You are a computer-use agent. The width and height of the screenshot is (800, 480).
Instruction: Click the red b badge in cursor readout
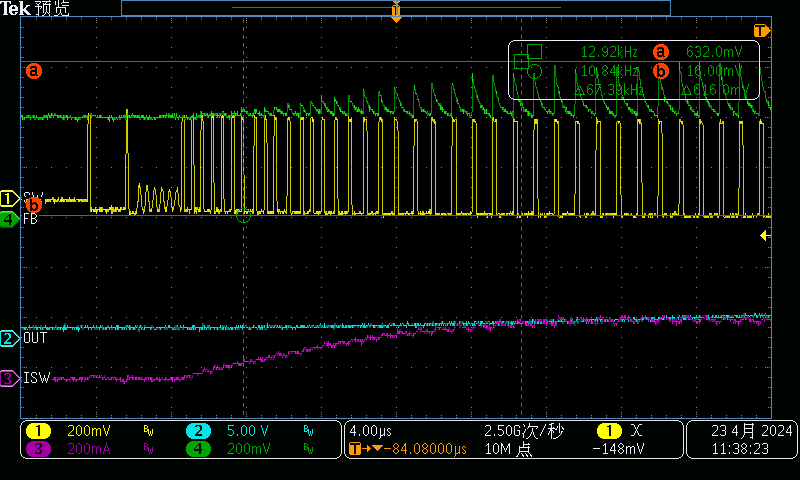[x=660, y=71]
